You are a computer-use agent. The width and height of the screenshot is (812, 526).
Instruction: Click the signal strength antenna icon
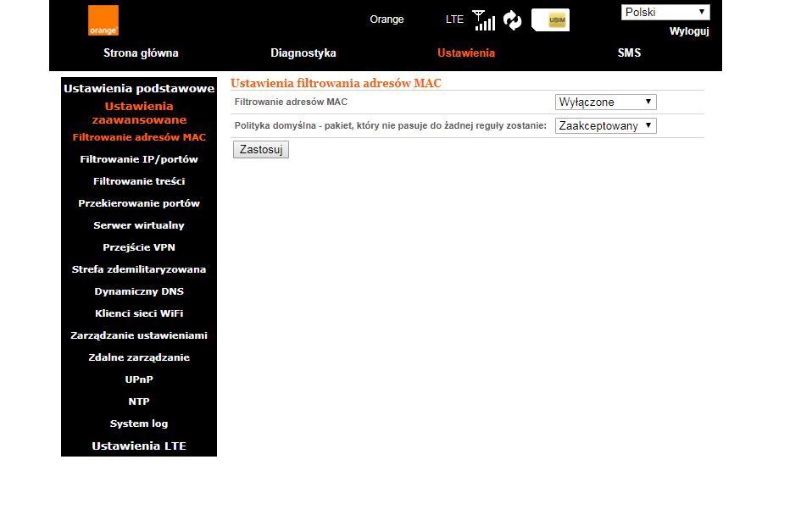484,20
